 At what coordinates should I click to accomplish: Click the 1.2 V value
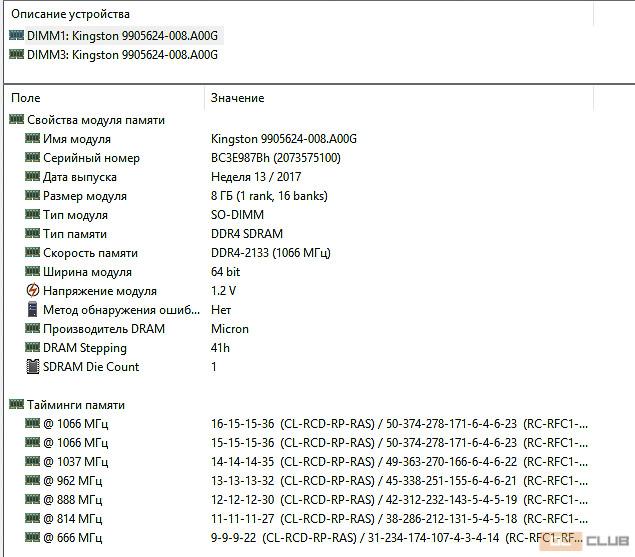(x=224, y=291)
